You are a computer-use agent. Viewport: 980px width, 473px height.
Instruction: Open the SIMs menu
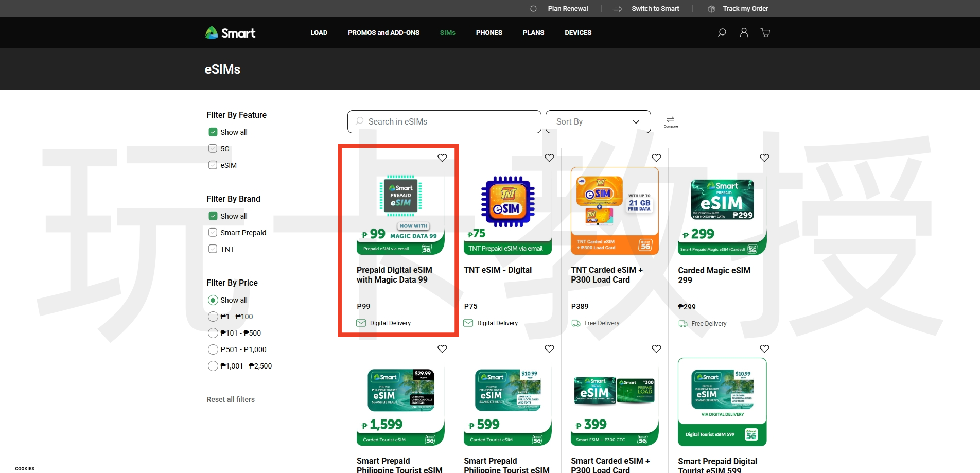(x=448, y=32)
